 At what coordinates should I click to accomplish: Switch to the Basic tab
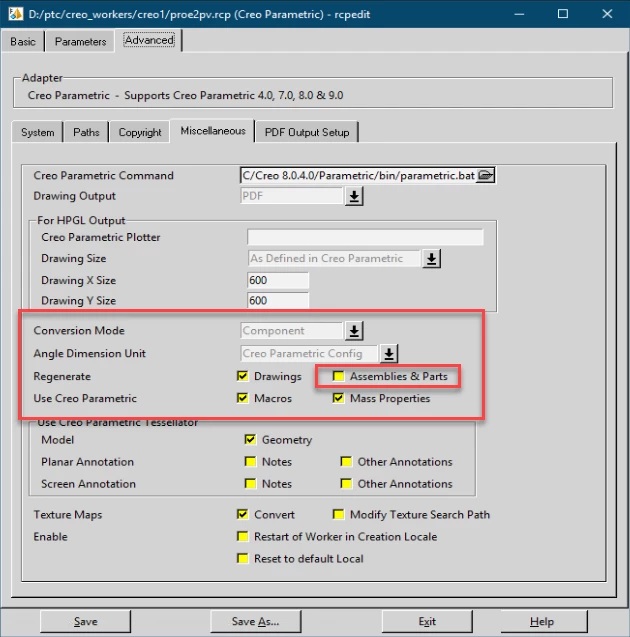23,41
